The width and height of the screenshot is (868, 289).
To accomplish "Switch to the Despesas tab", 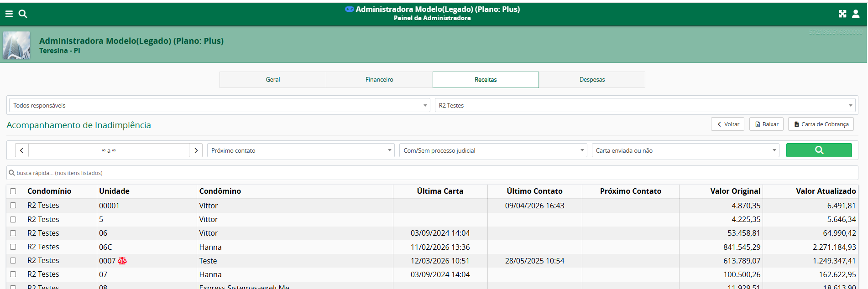I will coord(592,80).
